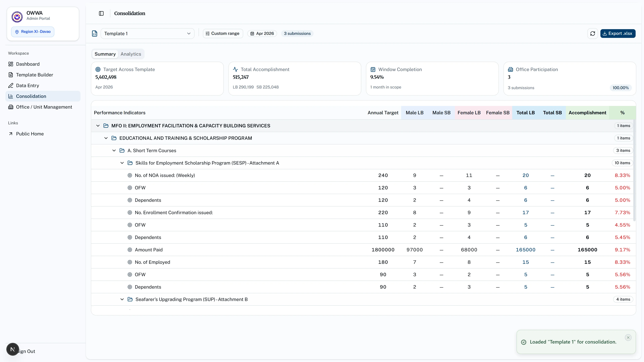Click the building icon on the Office Participation card
The image size is (644, 362).
511,69
